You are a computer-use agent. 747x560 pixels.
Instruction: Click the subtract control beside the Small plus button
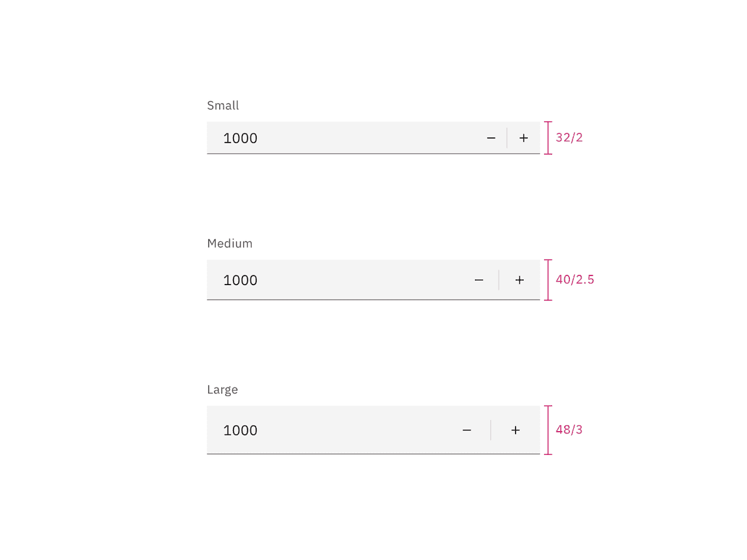pyautogui.click(x=491, y=137)
